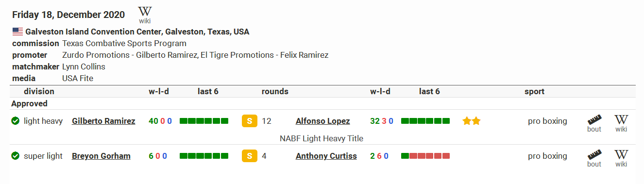The width and height of the screenshot is (644, 184).
Task: Click the two-star rating on the Lopez bout
Action: click(471, 121)
